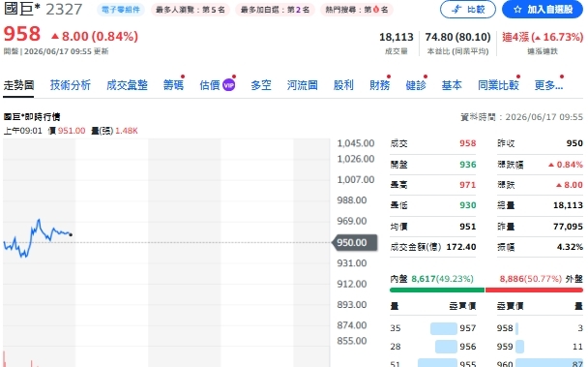The height and width of the screenshot is (367, 588).
Task: Switch to the 技術分析 tab
Action: (x=71, y=85)
